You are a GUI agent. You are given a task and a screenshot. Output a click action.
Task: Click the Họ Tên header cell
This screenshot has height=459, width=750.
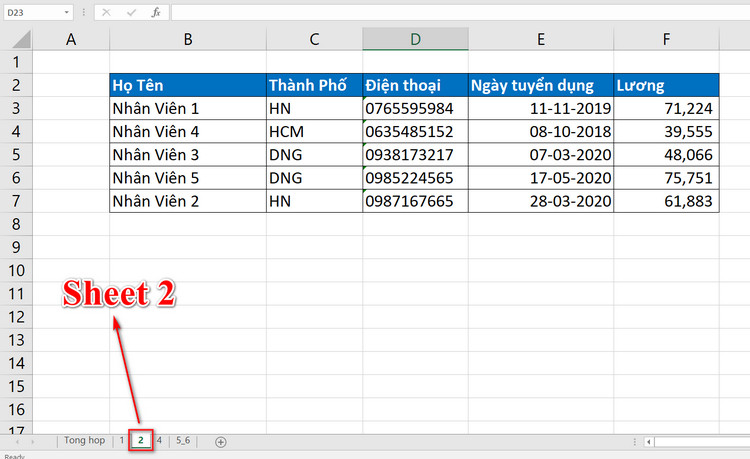tap(188, 85)
